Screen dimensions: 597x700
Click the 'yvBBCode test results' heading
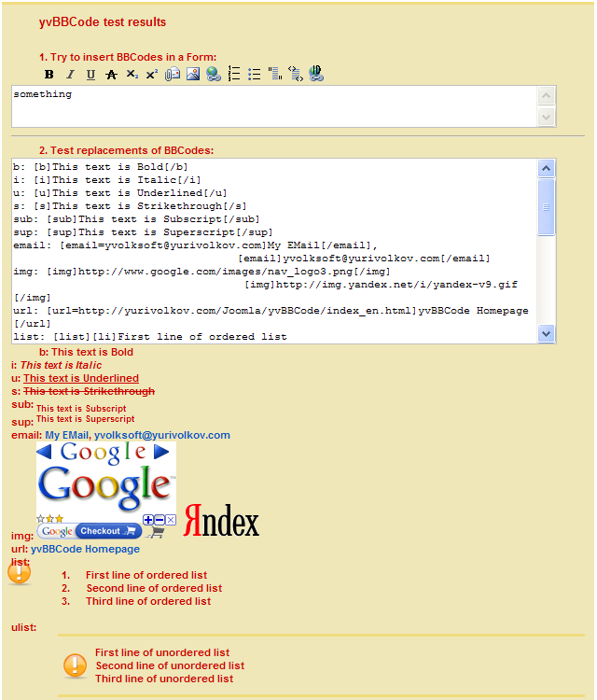[103, 22]
